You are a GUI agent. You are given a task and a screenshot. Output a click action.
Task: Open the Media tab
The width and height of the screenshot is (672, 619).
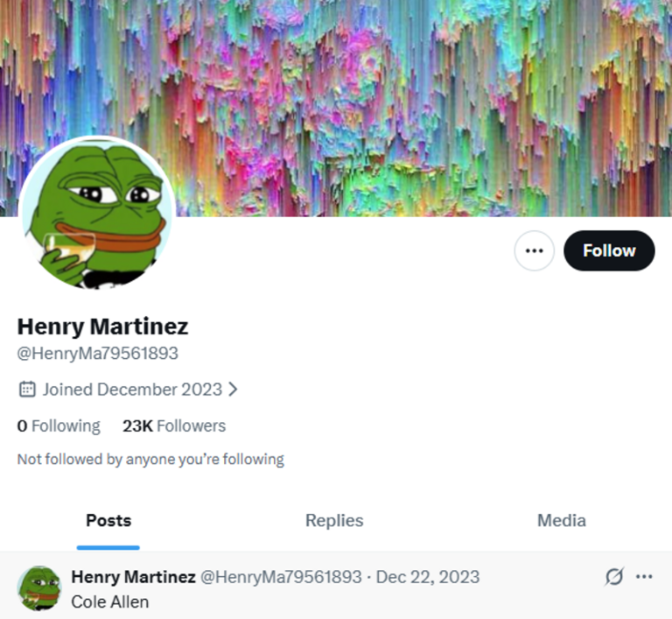(x=562, y=520)
